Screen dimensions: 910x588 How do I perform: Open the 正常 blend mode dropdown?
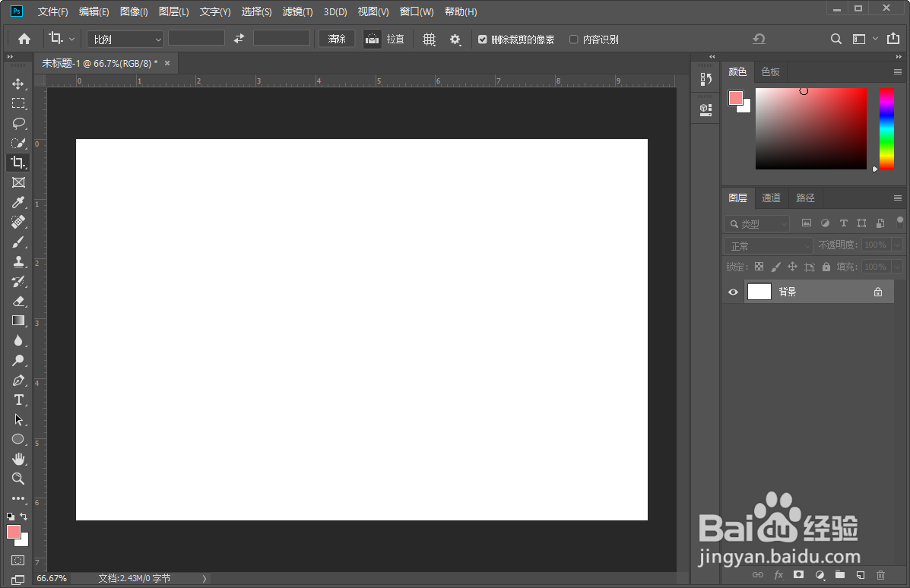[x=766, y=245]
